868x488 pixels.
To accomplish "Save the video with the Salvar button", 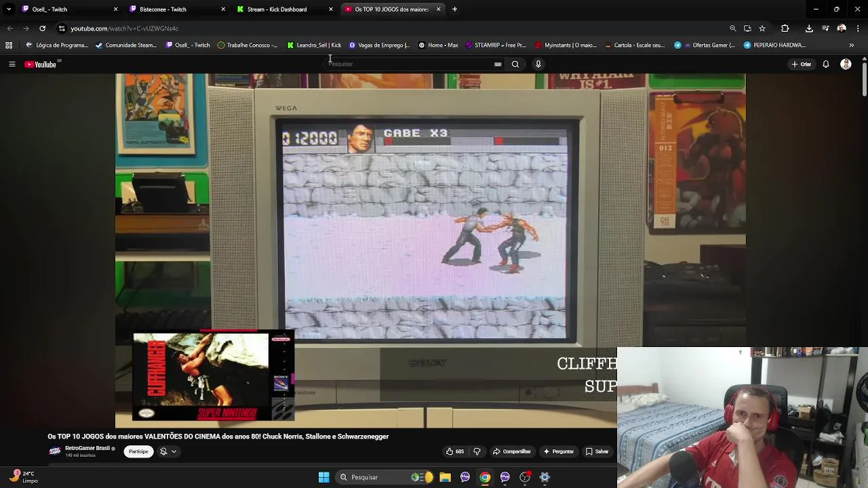I will point(597,451).
